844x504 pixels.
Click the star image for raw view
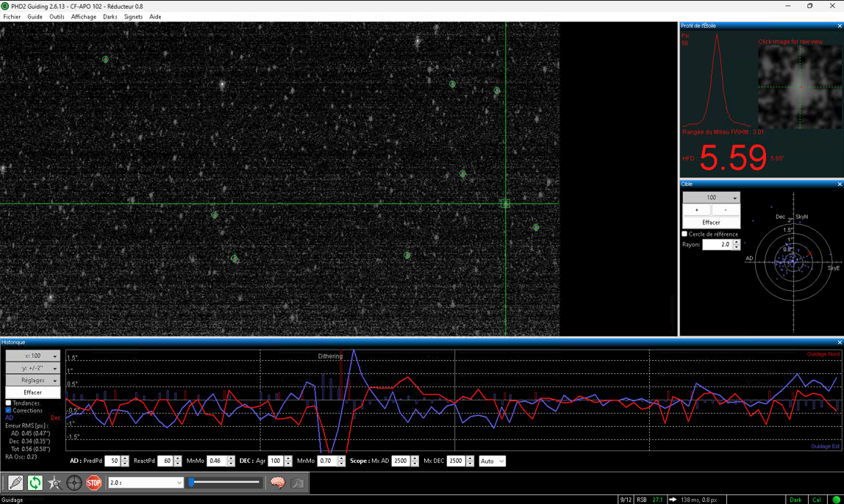(800, 87)
